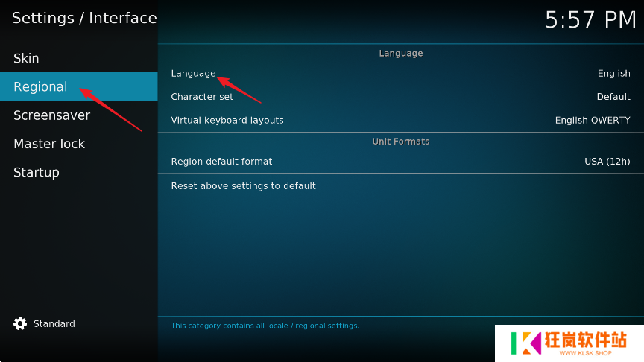The width and height of the screenshot is (644, 362).
Task: Click the Default character set value
Action: [x=613, y=97]
